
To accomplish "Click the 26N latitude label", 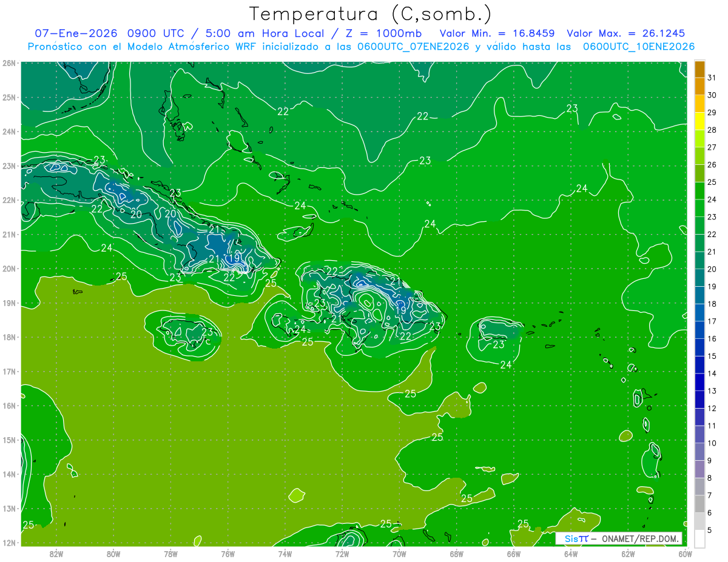I will click(x=8, y=63).
